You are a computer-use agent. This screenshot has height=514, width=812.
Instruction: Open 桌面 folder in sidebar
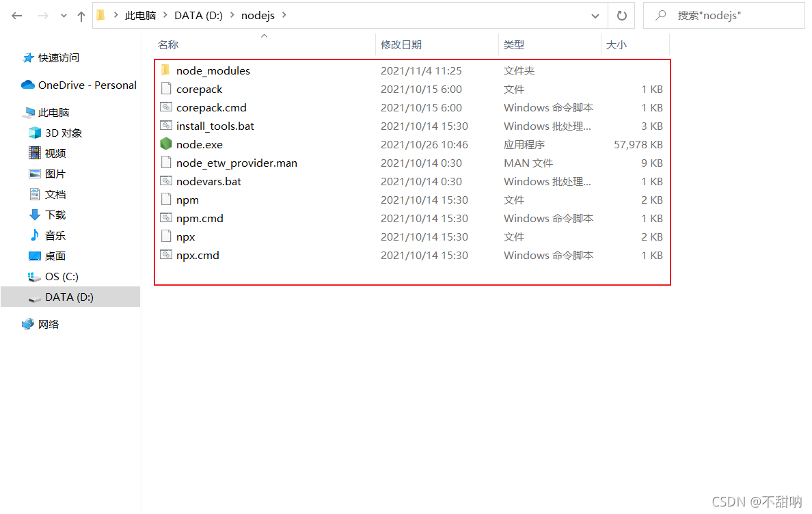pos(55,256)
